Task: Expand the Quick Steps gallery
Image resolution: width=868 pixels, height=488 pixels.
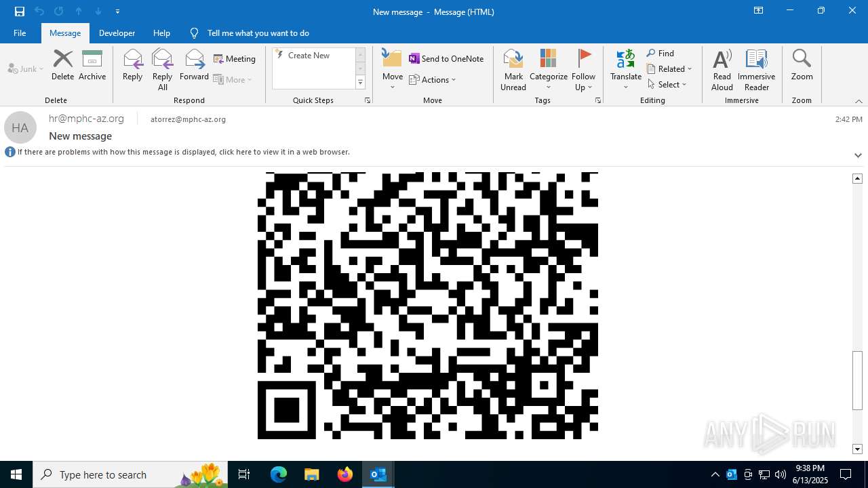Action: click(x=360, y=83)
